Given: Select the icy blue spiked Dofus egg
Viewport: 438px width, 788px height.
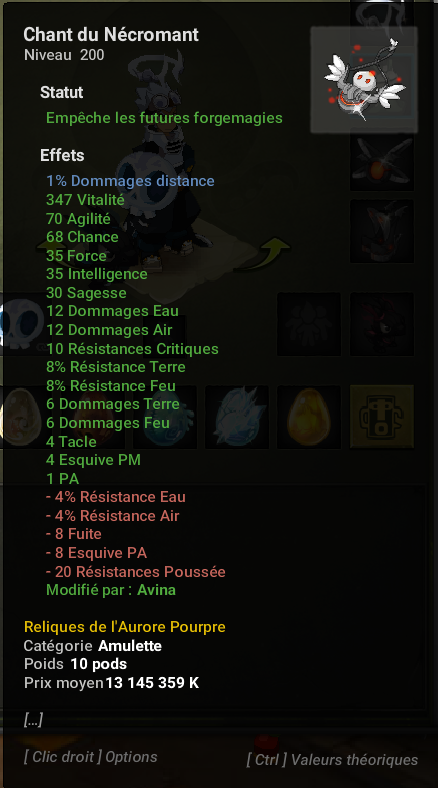Looking at the screenshot, I should (x=237, y=417).
